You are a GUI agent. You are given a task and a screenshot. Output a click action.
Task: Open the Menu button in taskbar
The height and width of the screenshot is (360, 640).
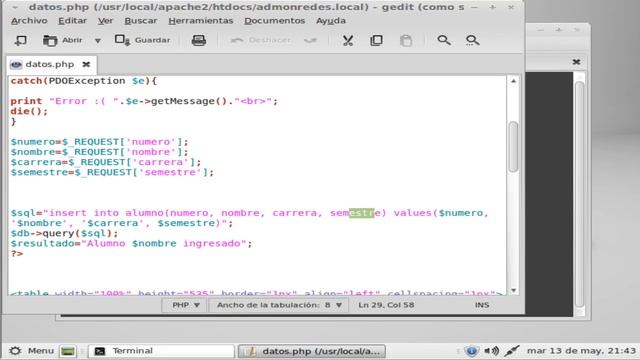(32, 351)
